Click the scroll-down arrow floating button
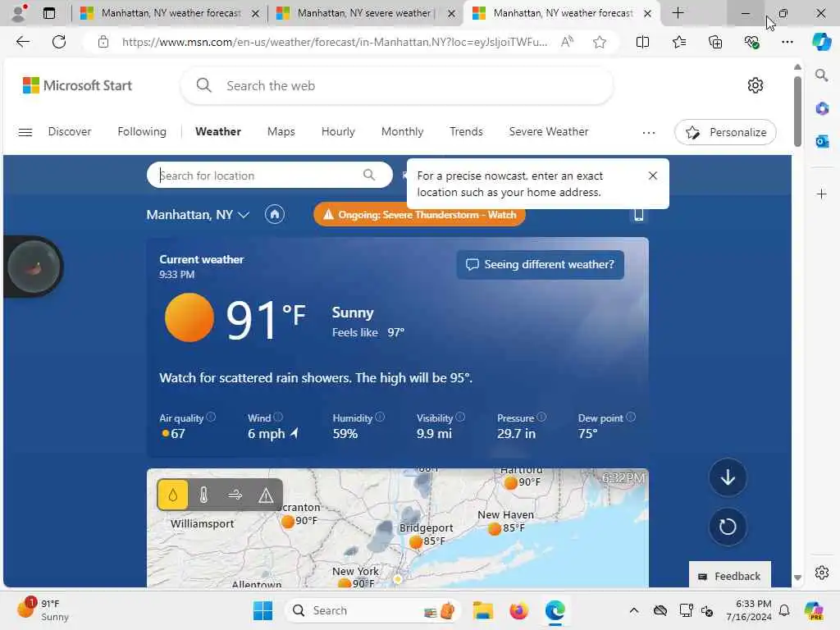840x630 pixels. (728, 477)
